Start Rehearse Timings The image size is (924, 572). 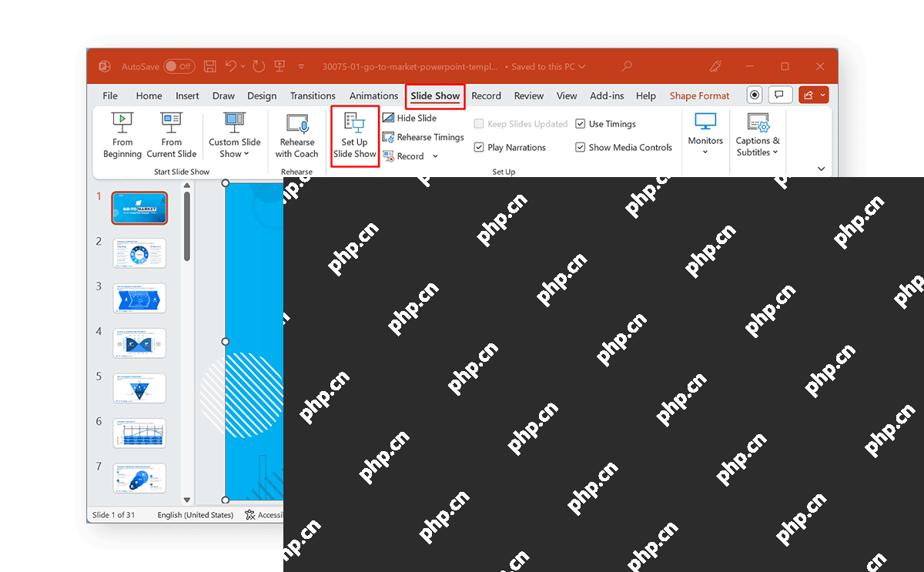[423, 137]
